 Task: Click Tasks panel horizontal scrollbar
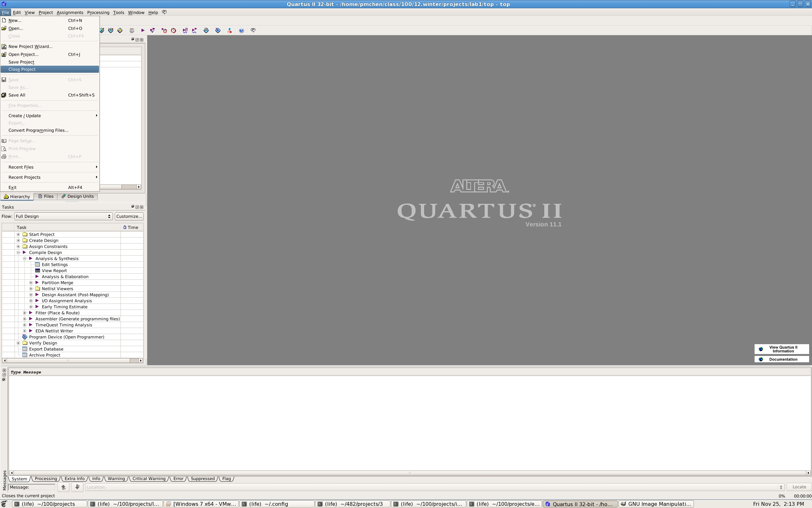tap(72, 360)
